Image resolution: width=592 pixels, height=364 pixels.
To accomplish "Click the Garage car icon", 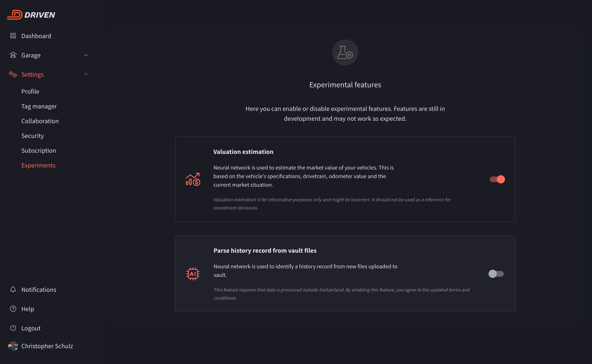I will click(x=13, y=55).
